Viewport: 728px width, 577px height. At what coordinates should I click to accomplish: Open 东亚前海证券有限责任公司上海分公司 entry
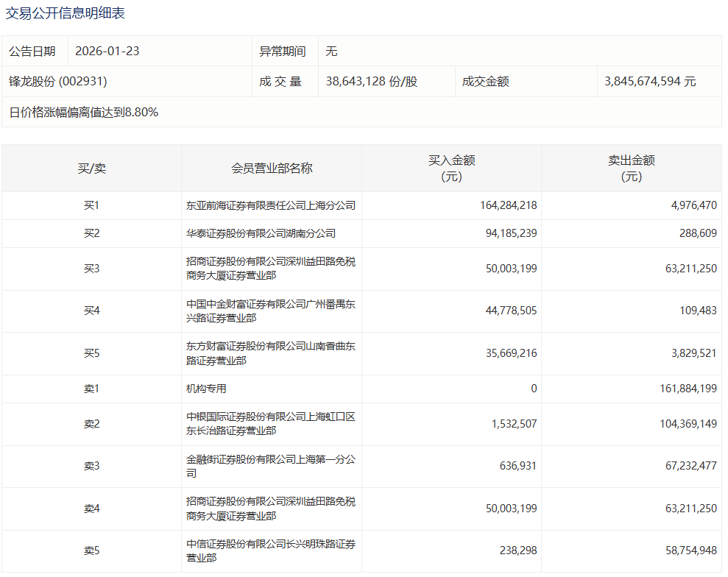point(271,206)
